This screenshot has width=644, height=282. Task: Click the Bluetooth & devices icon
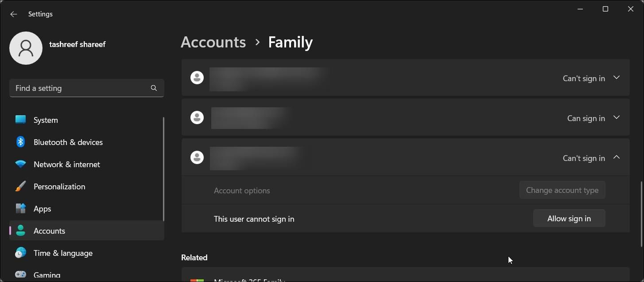(x=20, y=142)
